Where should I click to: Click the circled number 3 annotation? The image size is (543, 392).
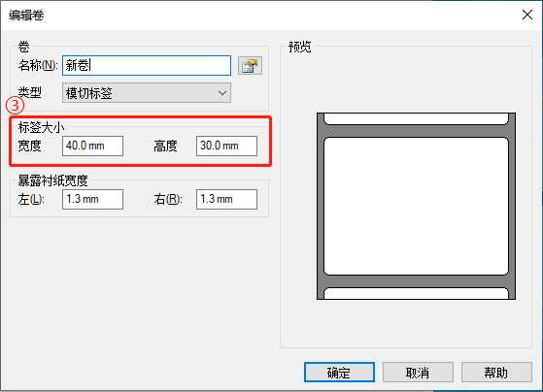point(15,106)
